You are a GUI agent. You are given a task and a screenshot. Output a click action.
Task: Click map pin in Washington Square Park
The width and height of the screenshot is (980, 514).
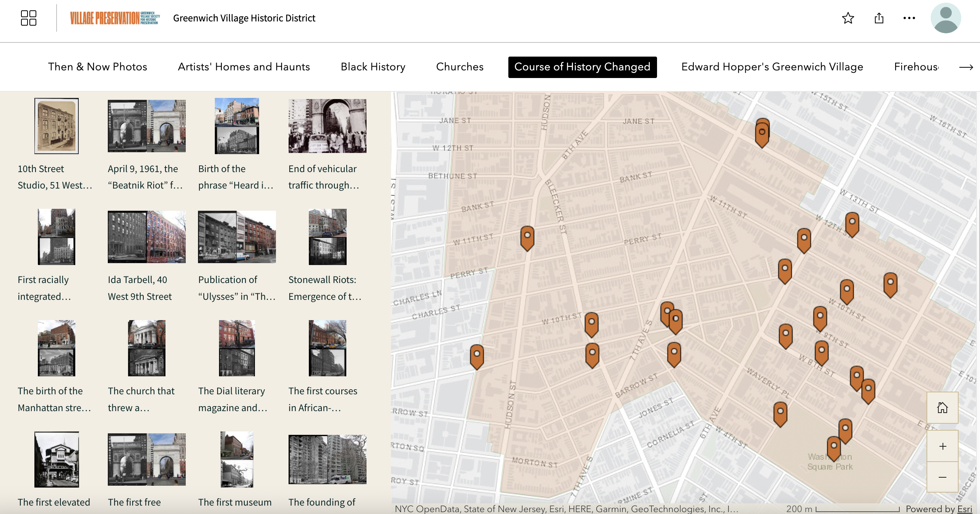[834, 447]
